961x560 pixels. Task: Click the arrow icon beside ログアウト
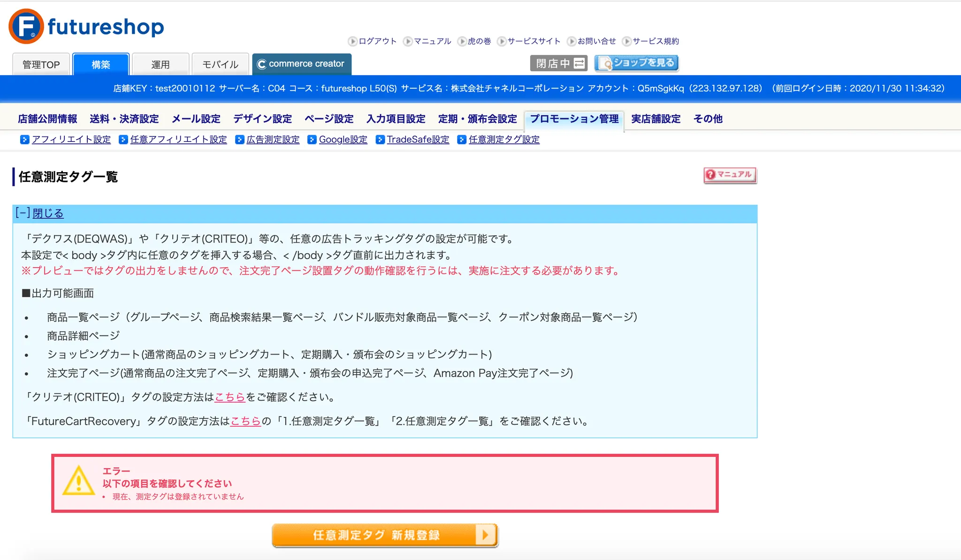352,41
